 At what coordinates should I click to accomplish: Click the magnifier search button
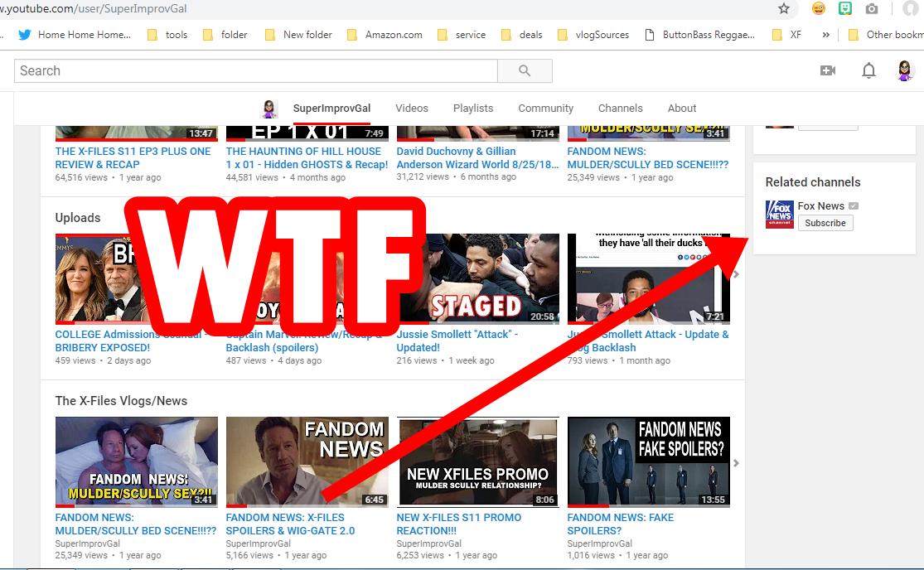[x=525, y=70]
